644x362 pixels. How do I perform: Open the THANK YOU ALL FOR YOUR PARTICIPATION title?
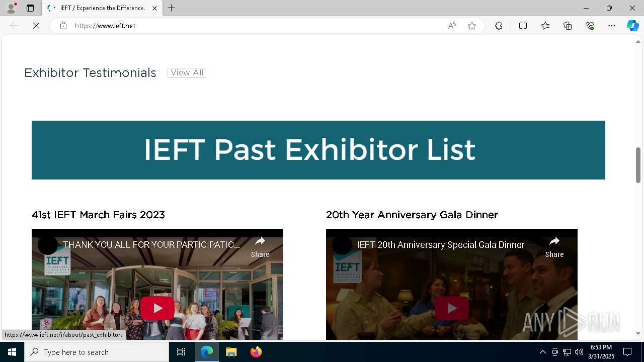(151, 245)
